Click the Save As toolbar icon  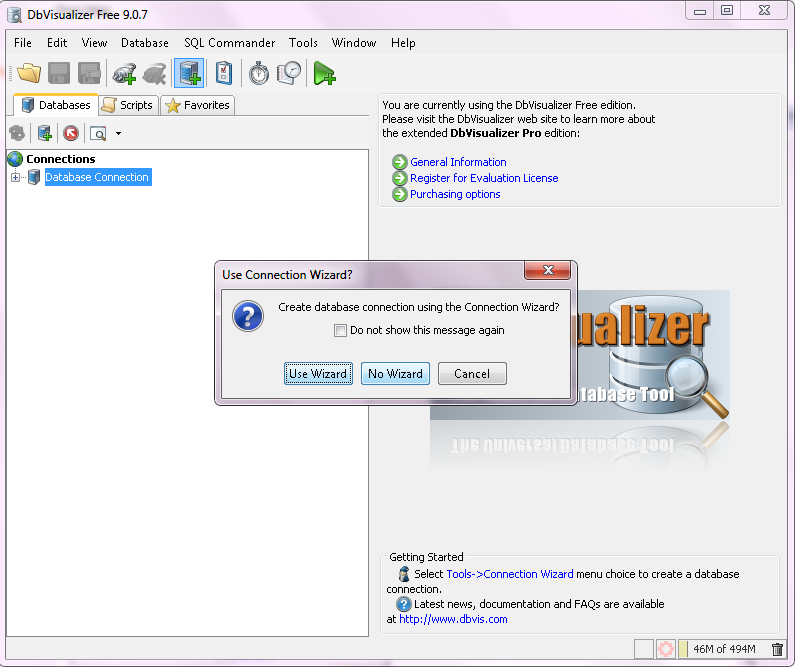point(89,73)
